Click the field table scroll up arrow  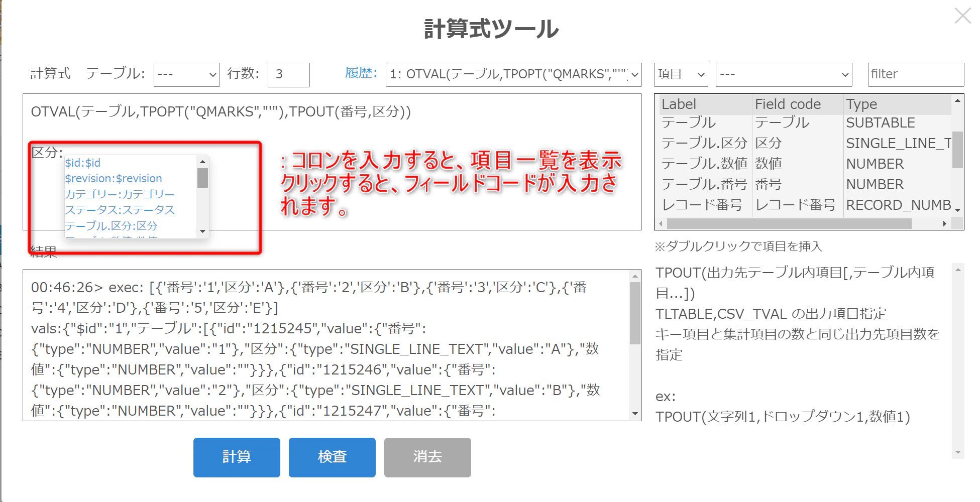tap(958, 100)
